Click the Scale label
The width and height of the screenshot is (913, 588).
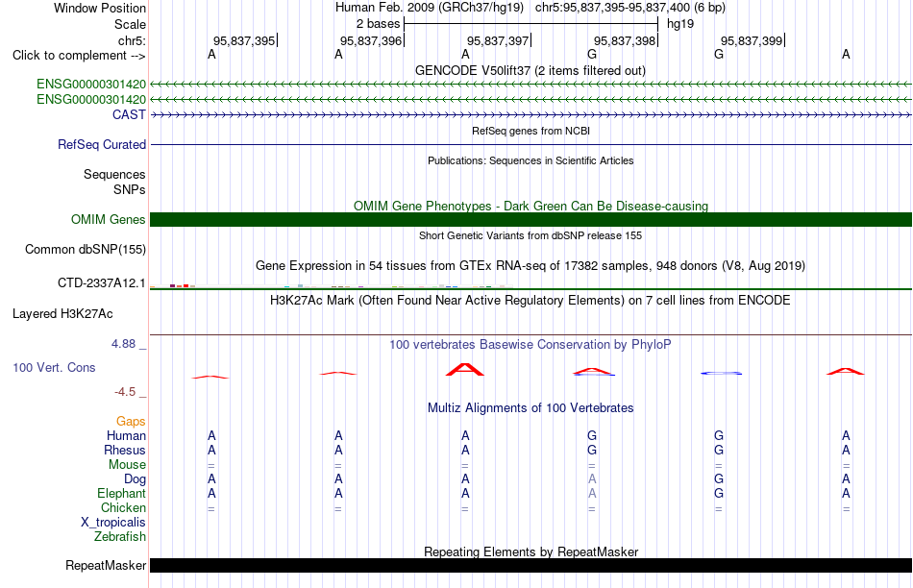pos(130,24)
